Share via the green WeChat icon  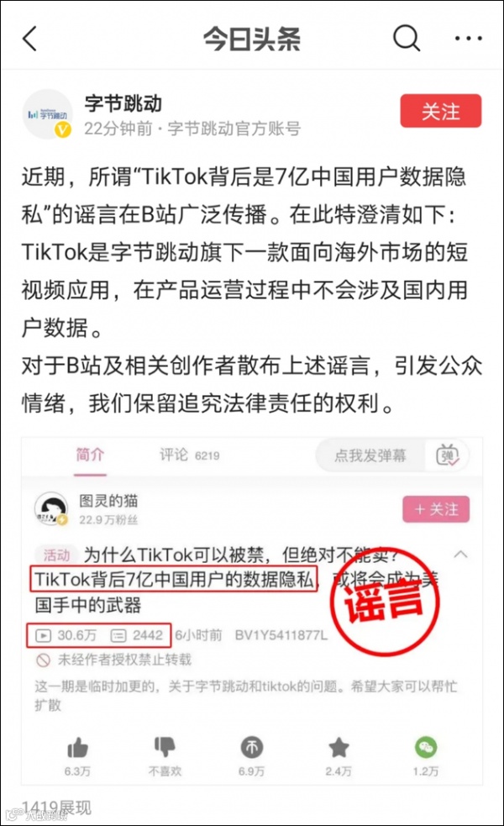point(426,747)
